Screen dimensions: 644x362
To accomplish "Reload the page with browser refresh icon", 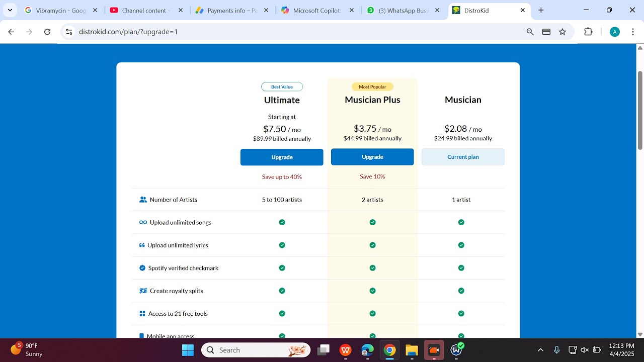I will coord(47,32).
